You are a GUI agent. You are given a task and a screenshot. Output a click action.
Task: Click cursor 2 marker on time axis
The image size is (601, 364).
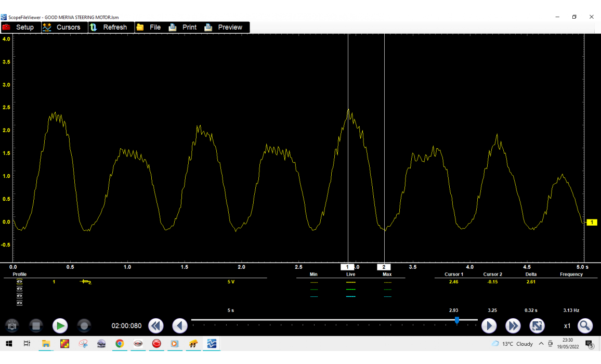coord(384,267)
